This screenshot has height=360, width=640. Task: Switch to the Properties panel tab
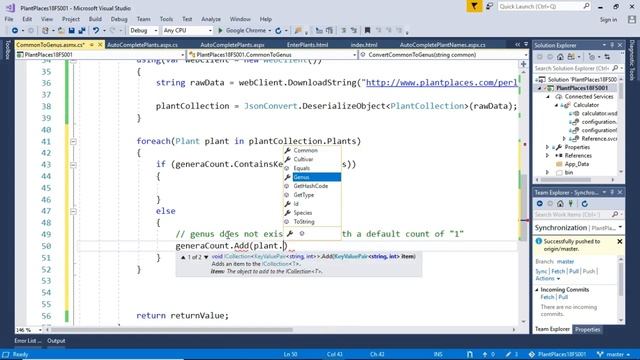pos(588,329)
